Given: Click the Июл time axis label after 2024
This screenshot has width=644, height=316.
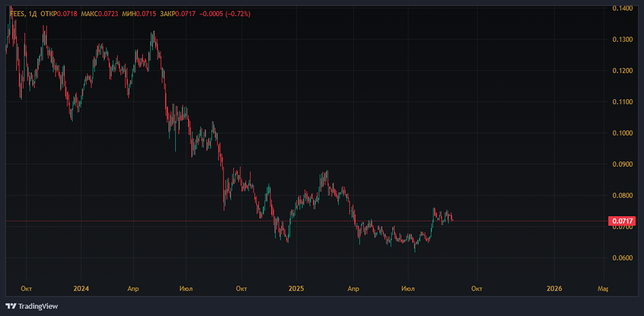Looking at the screenshot, I should [x=186, y=288].
